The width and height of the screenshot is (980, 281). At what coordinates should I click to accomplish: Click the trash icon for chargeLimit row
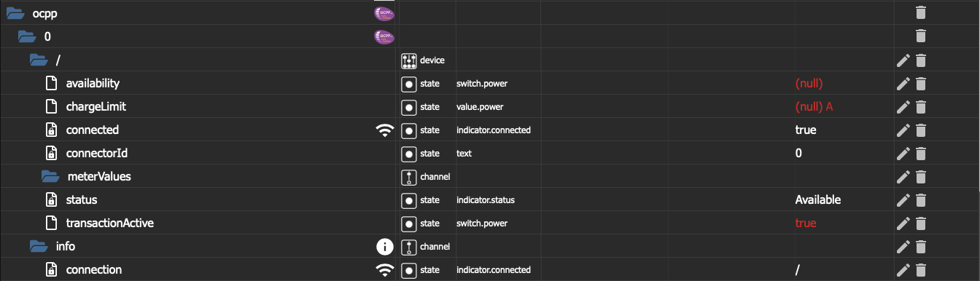pyautogui.click(x=921, y=106)
